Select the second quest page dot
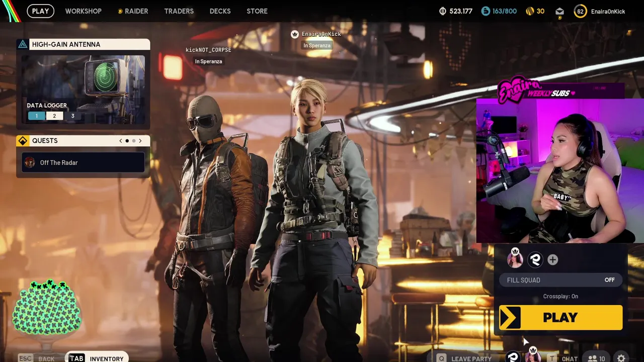Image resolution: width=644 pixels, height=362 pixels. [x=133, y=141]
